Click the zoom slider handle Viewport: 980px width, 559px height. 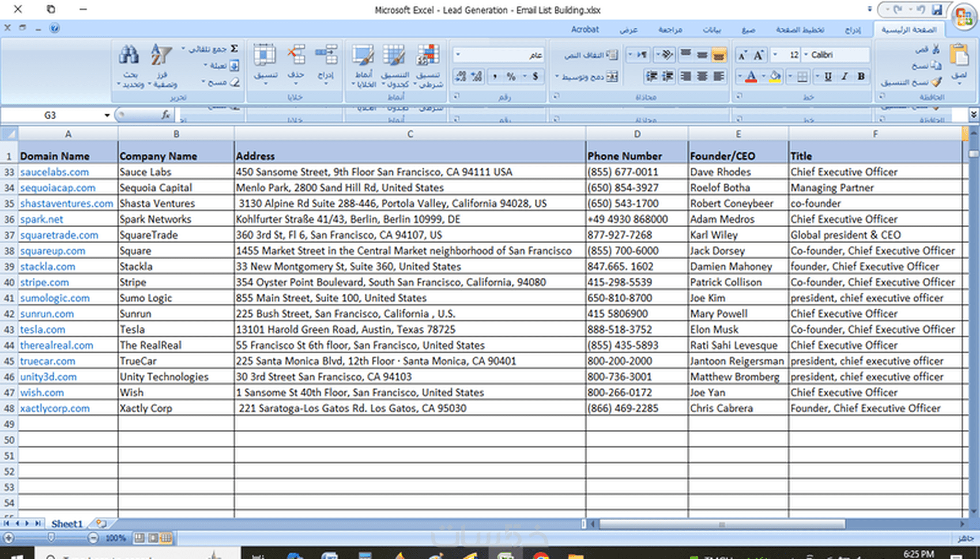click(x=51, y=538)
